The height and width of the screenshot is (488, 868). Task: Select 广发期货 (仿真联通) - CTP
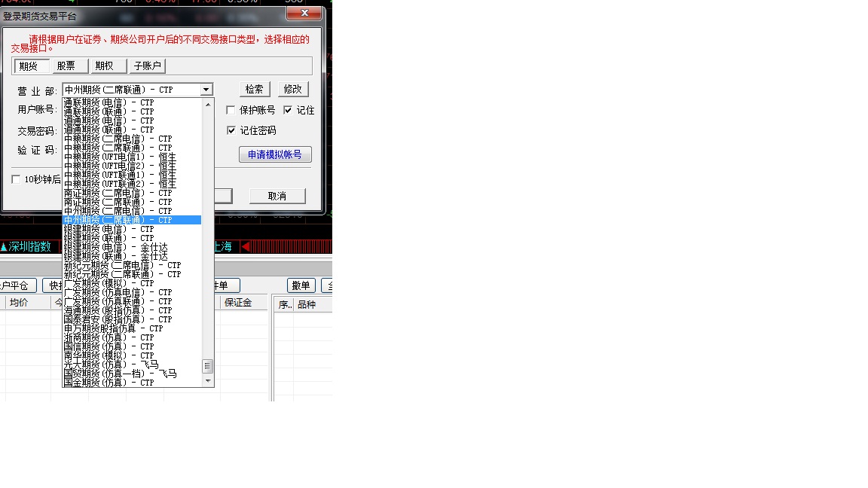[x=132, y=301]
